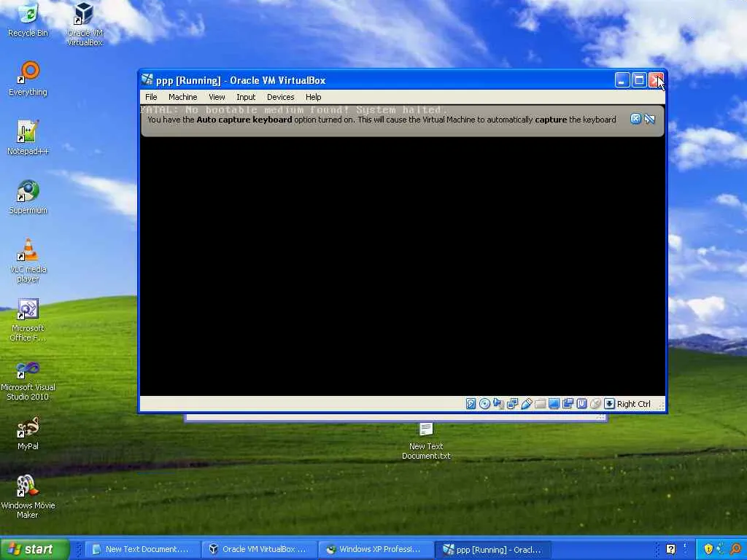Click the yellow security shield tray icon
The image size is (747, 560).
pyautogui.click(x=708, y=549)
